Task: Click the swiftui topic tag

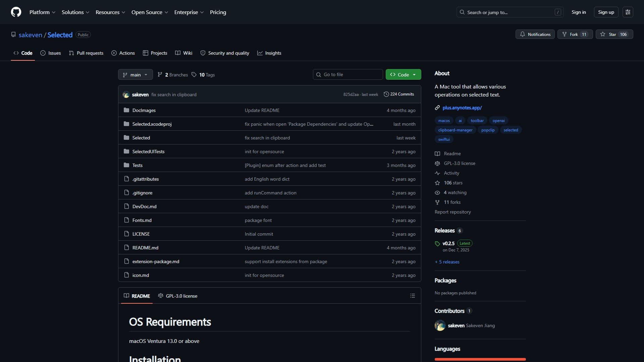Action: point(444,139)
